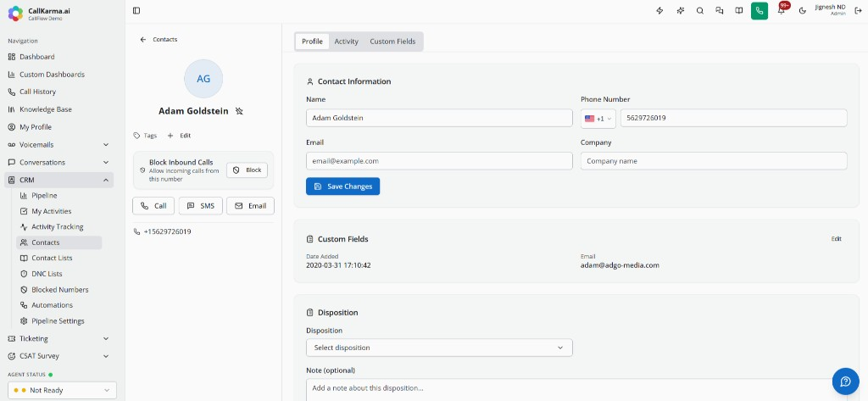
Task: Open the chat messages icon in header
Action: coord(719,10)
